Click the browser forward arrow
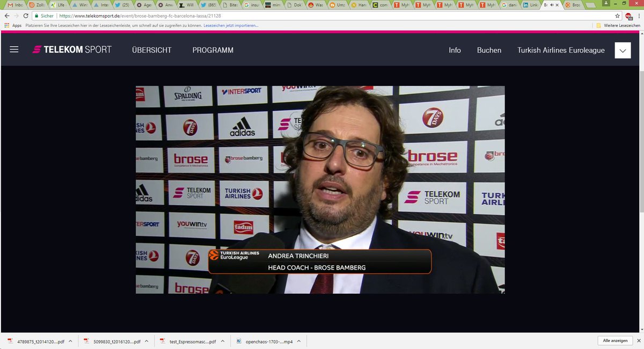Image resolution: width=644 pixels, height=349 pixels. (x=16, y=16)
